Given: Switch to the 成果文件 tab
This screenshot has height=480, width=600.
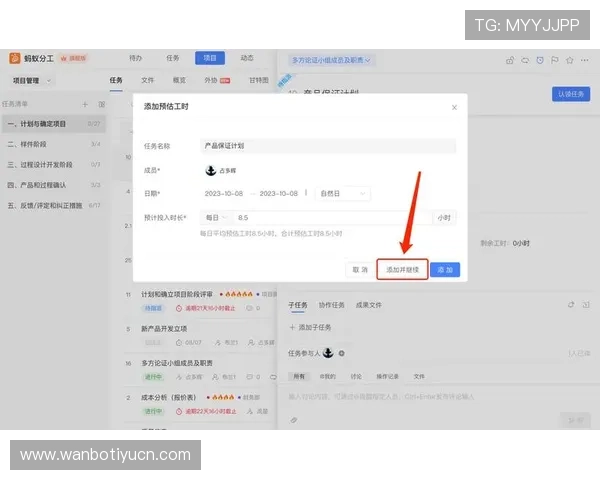Looking at the screenshot, I should 368,305.
